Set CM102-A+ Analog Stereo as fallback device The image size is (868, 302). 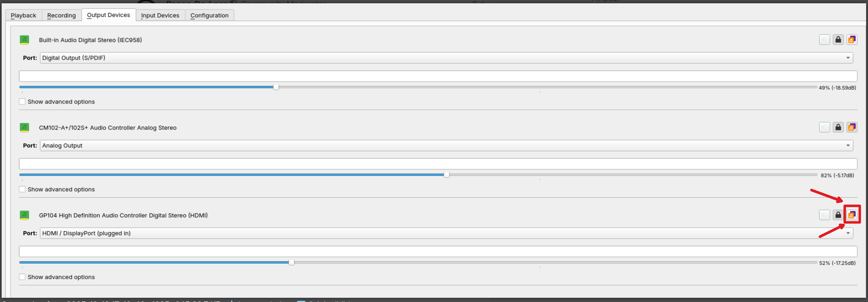pyautogui.click(x=851, y=127)
